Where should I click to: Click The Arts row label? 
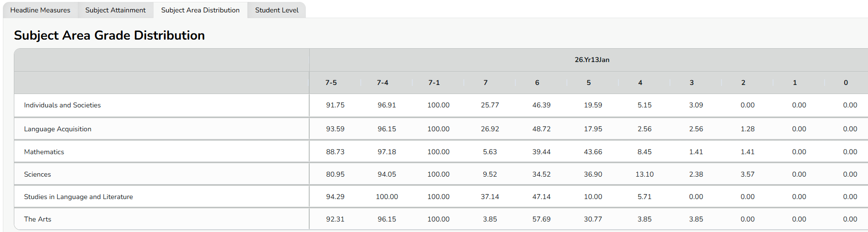38,219
